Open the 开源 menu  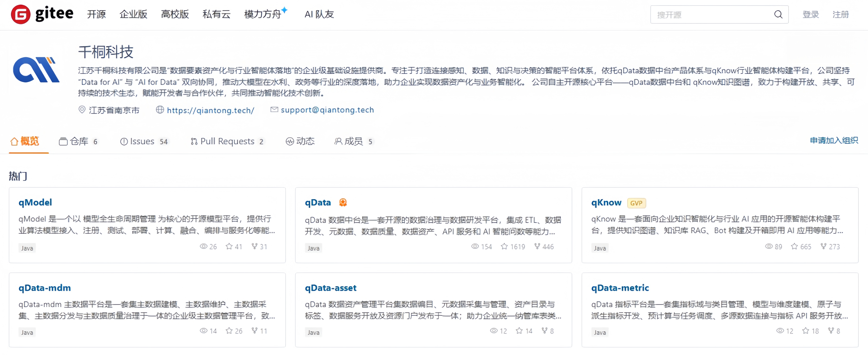tap(96, 14)
